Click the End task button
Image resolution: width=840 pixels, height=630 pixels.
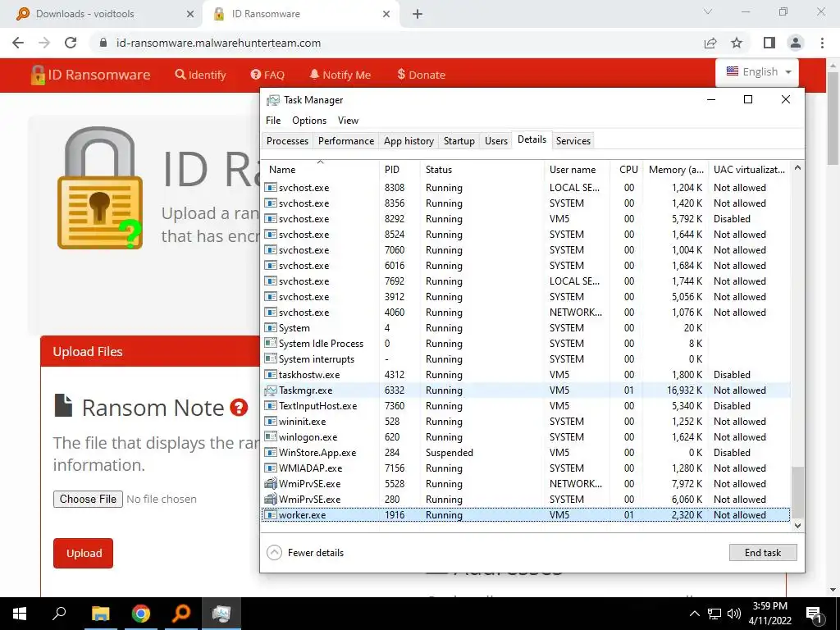763,552
